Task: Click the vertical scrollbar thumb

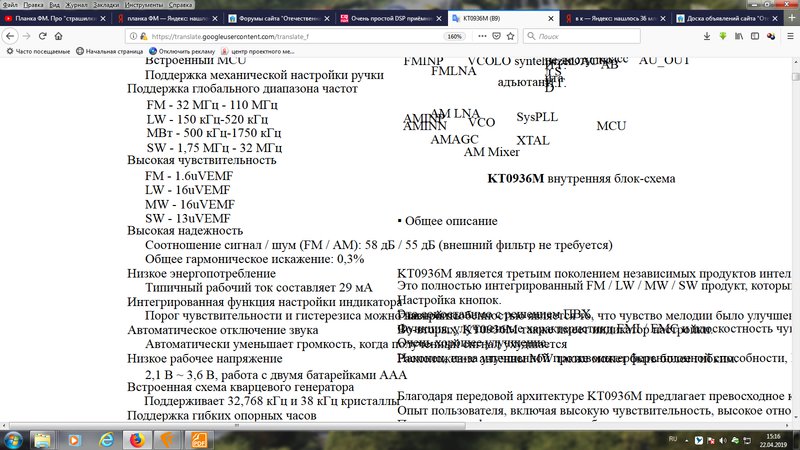Action: tap(795, 77)
